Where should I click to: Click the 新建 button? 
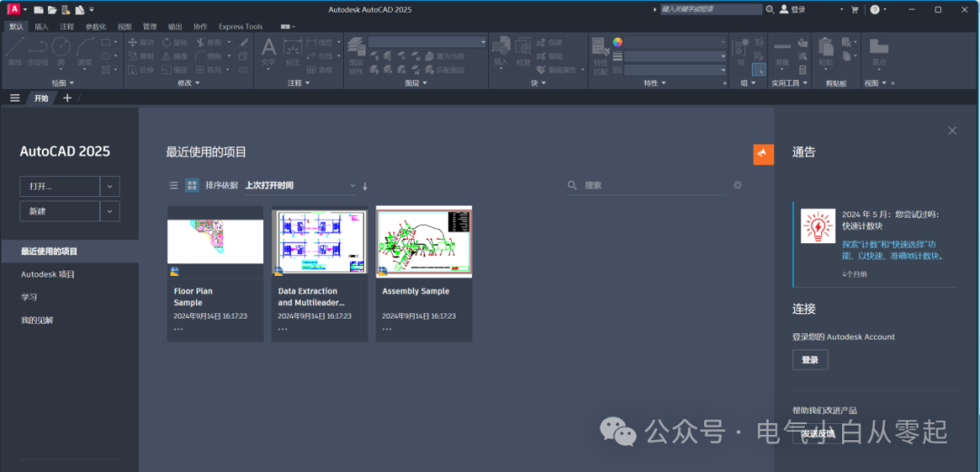[60, 211]
